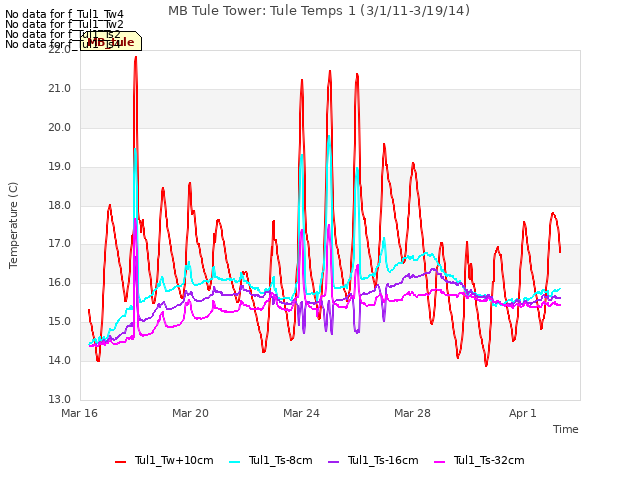Toggle the Tul1_Tw+10cm legend entry
This screenshot has width=640, height=480.
(164, 460)
